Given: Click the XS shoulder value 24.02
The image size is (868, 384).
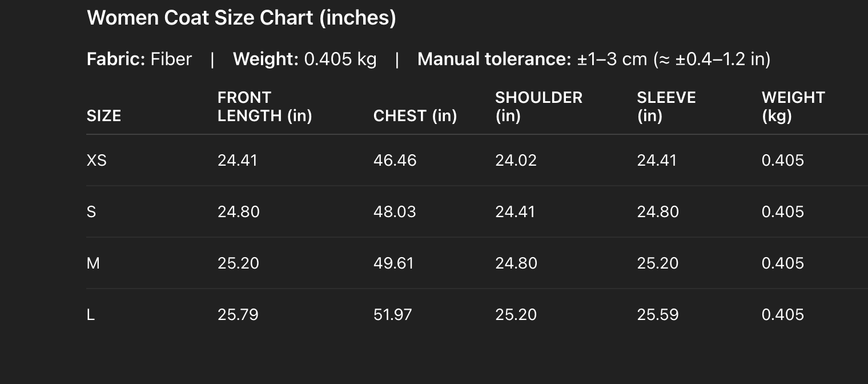Looking at the screenshot, I should tap(516, 161).
